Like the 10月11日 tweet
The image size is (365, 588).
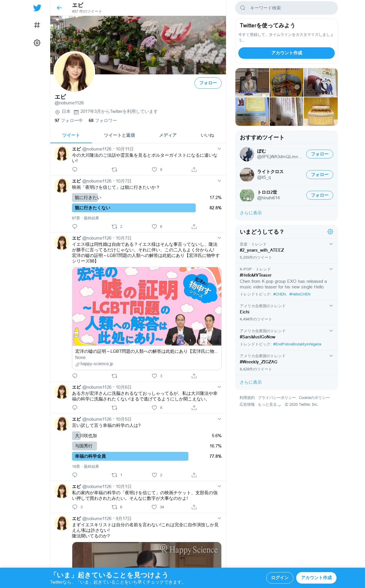tap(154, 170)
